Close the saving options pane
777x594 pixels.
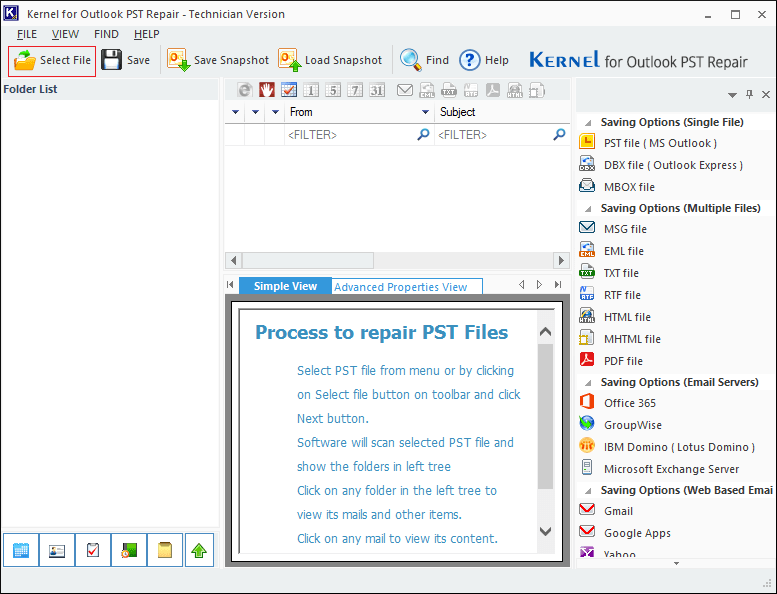(x=766, y=94)
